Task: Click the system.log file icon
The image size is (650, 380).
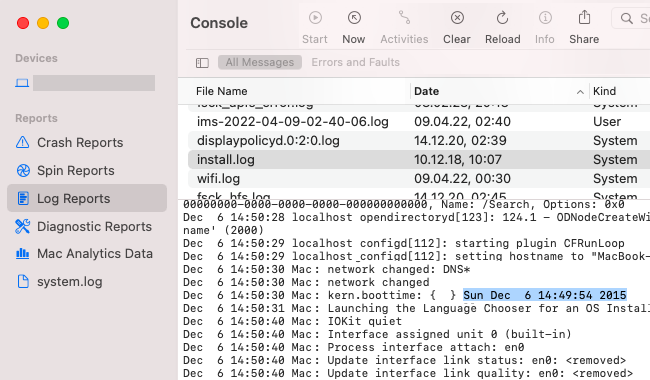Action: pyautogui.click(x=23, y=281)
